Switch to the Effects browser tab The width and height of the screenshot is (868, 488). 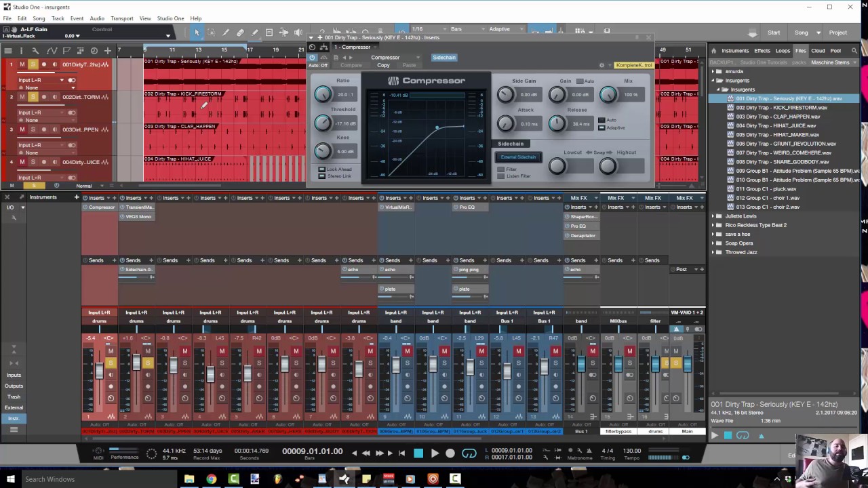[762, 51]
